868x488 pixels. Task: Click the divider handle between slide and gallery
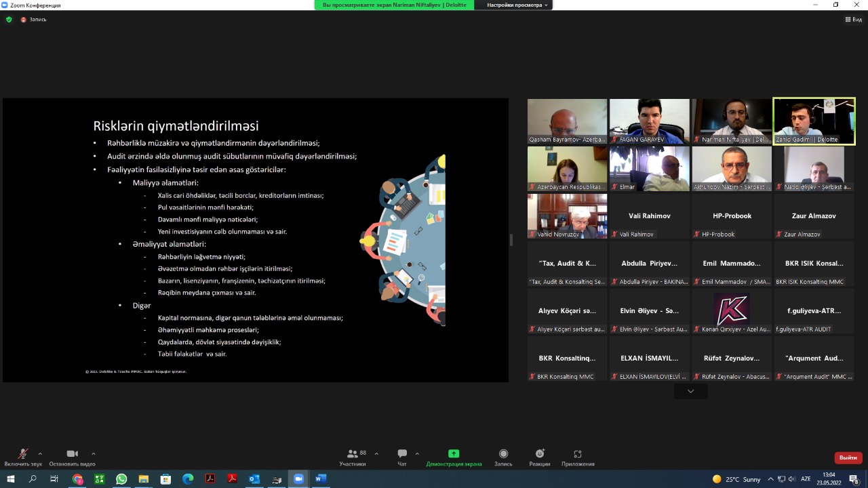tap(511, 240)
